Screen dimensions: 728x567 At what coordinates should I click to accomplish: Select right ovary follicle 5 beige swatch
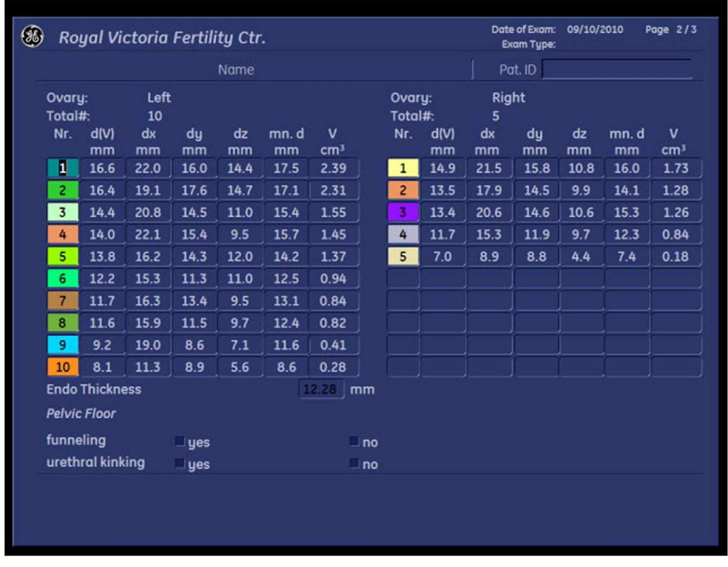403,256
